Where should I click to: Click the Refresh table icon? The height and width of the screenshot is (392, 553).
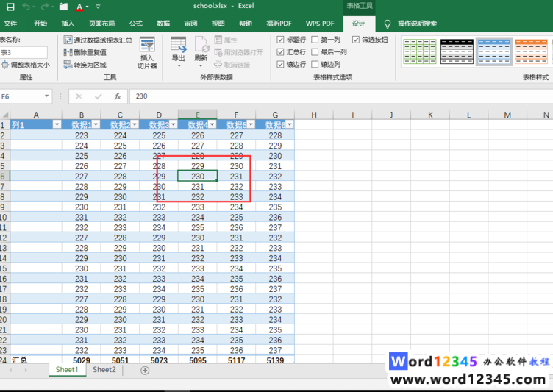coord(201,48)
